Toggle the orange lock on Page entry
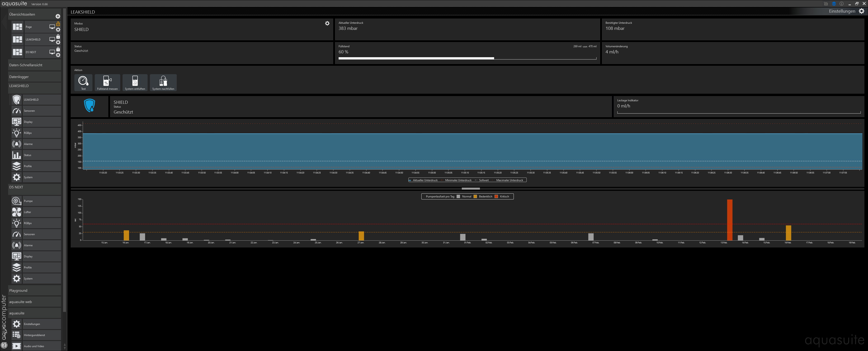868x351 pixels. coord(58,24)
